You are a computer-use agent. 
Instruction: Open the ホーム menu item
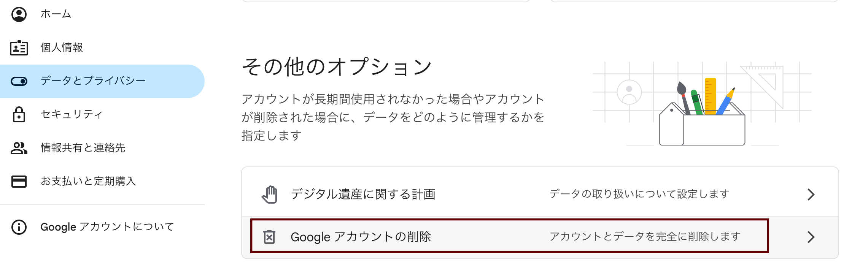(56, 14)
